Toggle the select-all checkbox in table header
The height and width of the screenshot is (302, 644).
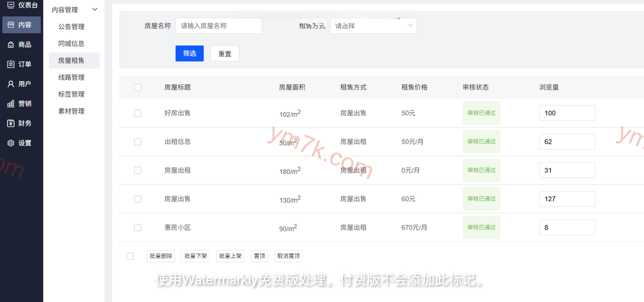pos(138,87)
